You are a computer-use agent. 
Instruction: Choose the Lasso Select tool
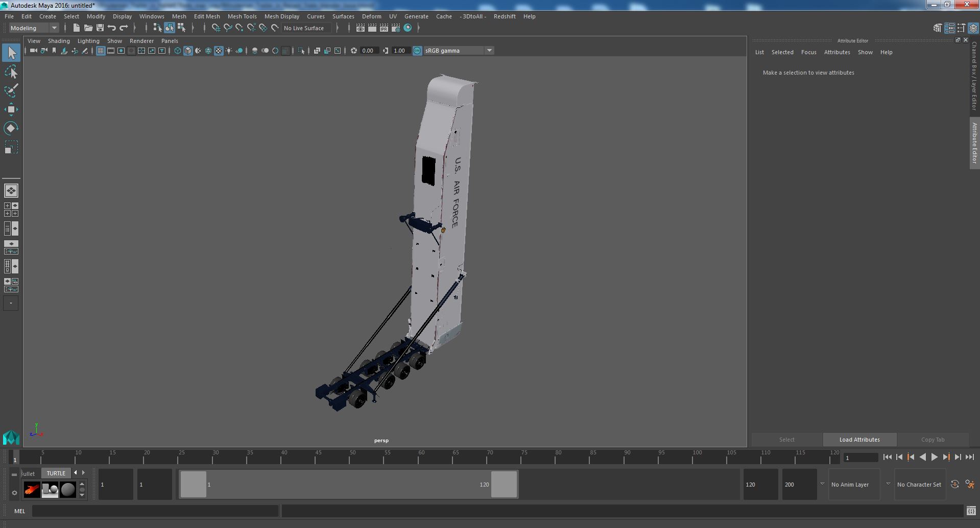[11, 72]
